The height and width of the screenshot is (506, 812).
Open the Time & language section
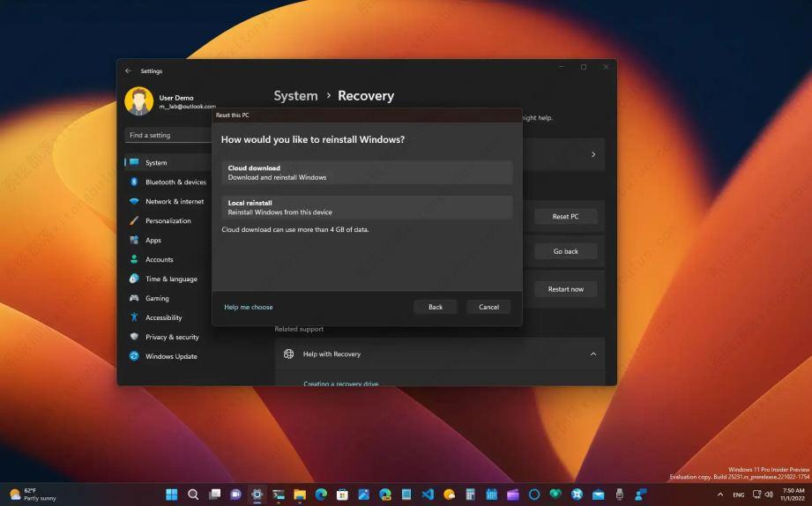170,279
